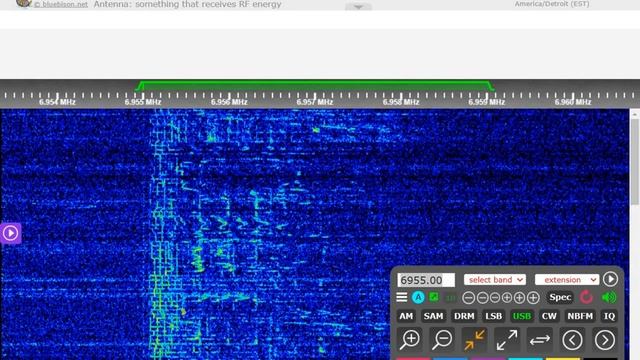Viewport: 640px width, 360px height.
Task: Click the rightmost plus frequency step button
Action: click(533, 298)
